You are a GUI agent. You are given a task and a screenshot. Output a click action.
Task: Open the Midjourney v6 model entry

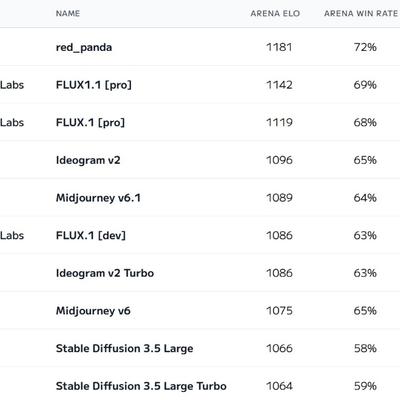[x=93, y=311]
